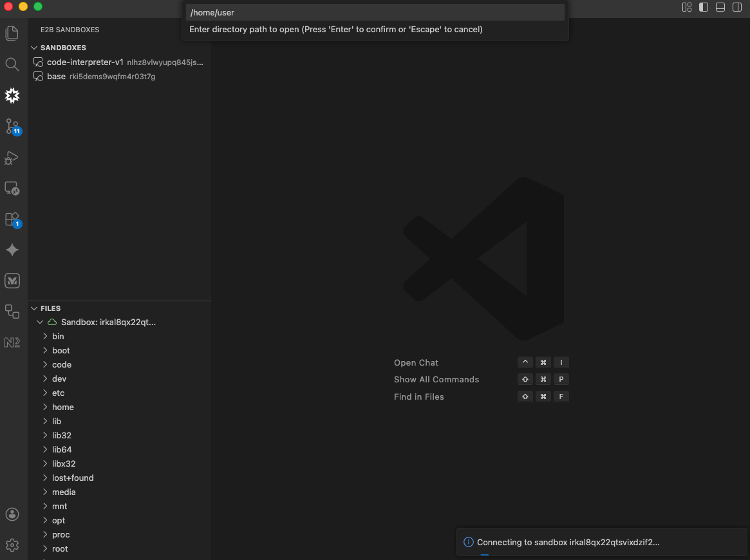Click the 'Enter directory path to open' prompt text

pos(336,29)
